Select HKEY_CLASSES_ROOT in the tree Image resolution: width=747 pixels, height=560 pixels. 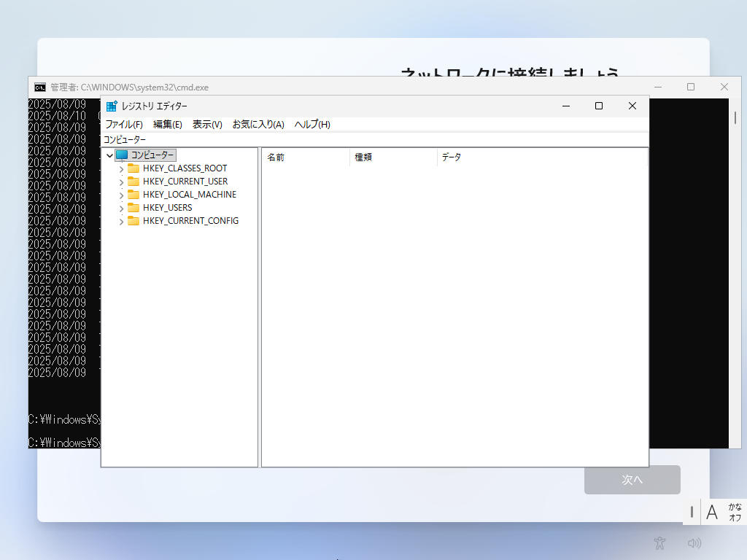coord(185,168)
